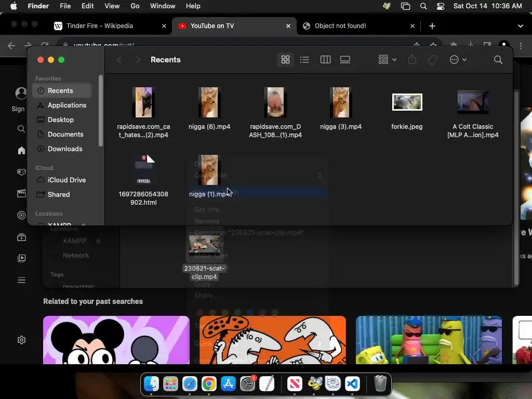Viewport: 532px width, 399px height.
Task: Open Desktop in Finder sidebar
Action: (x=62, y=120)
